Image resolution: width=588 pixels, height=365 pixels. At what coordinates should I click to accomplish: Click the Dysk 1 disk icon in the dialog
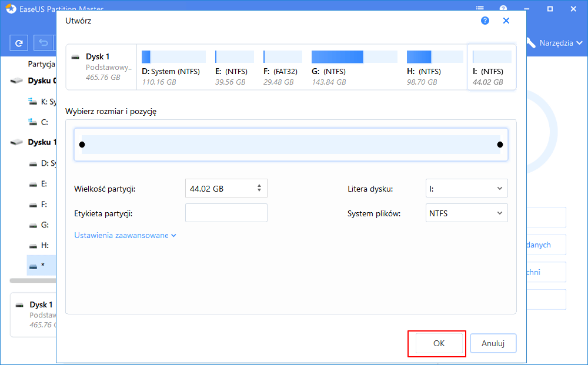(75, 57)
